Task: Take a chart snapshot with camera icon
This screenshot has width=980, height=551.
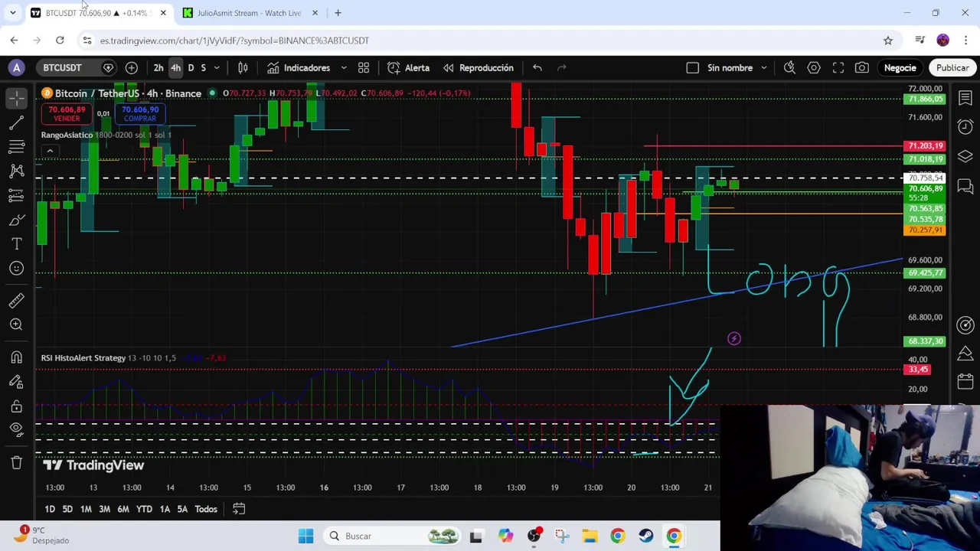Action: (x=862, y=68)
